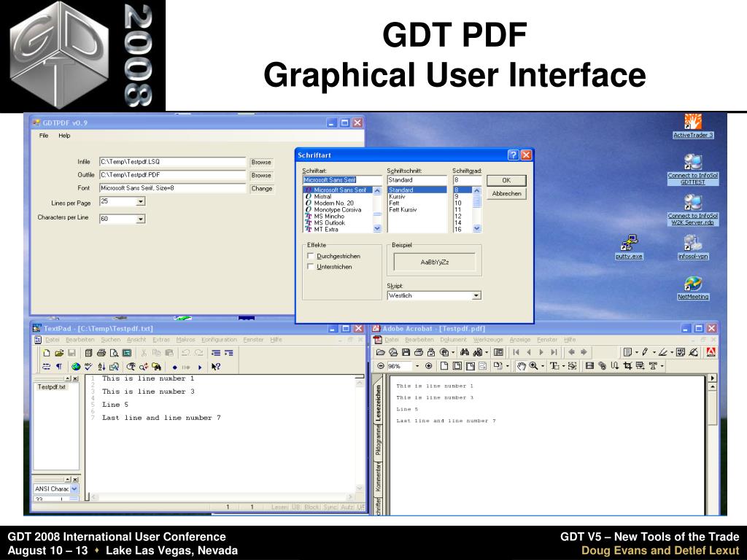The height and width of the screenshot is (560, 747).
Task: Open Datei menu in TextPad
Action: (53, 340)
